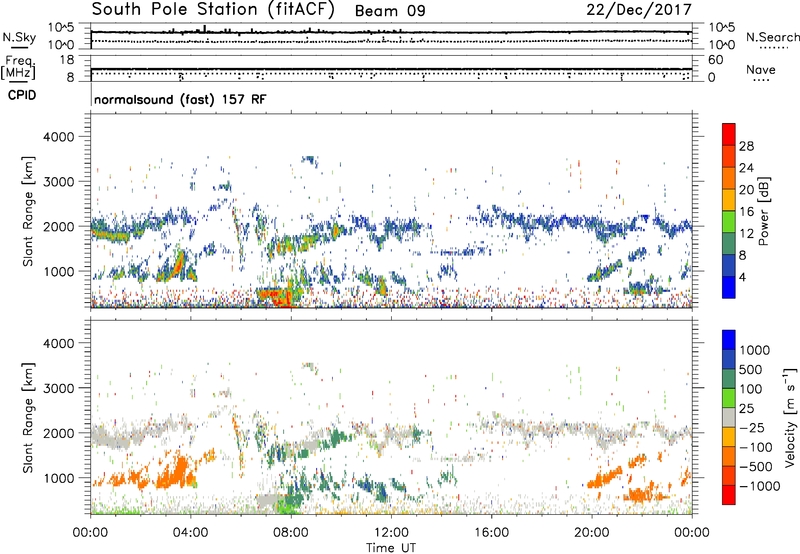Click the '08:00' time axis label
Screen dimensions: 800x554
[x=291, y=533]
